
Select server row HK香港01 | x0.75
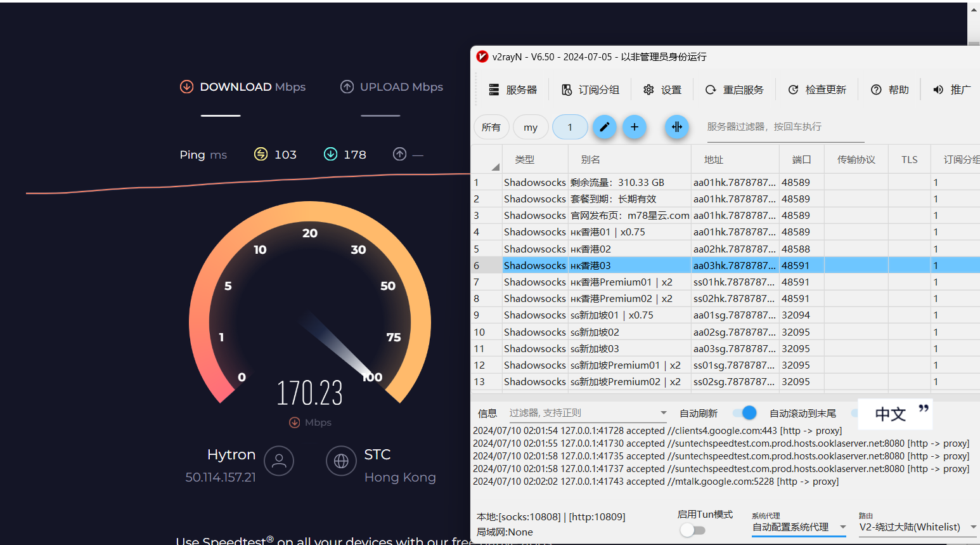(x=725, y=232)
